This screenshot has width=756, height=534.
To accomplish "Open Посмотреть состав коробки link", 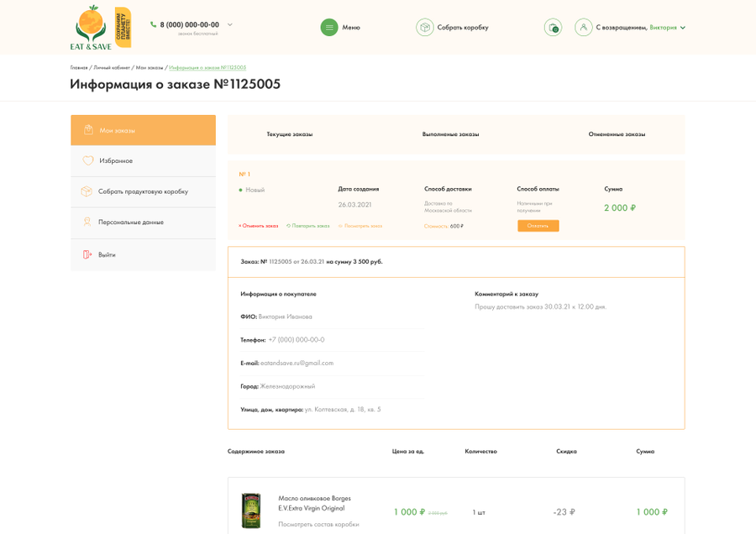I will [x=318, y=525].
